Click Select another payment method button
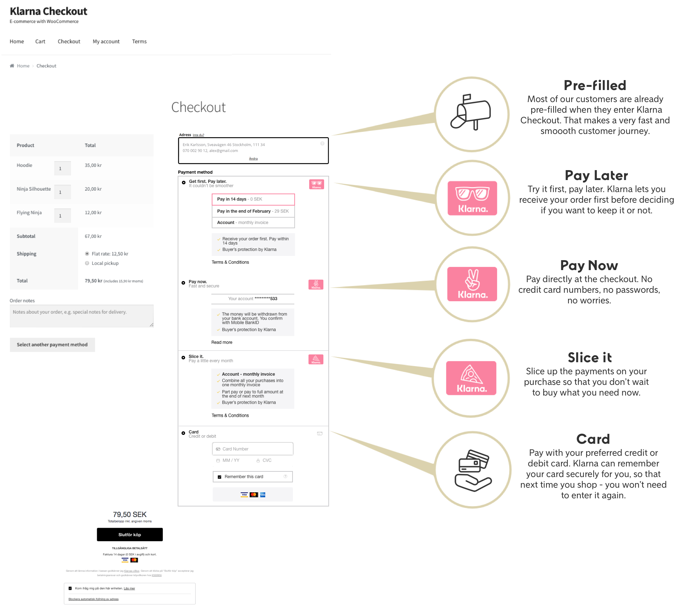The height and width of the screenshot is (616, 695). (52, 344)
